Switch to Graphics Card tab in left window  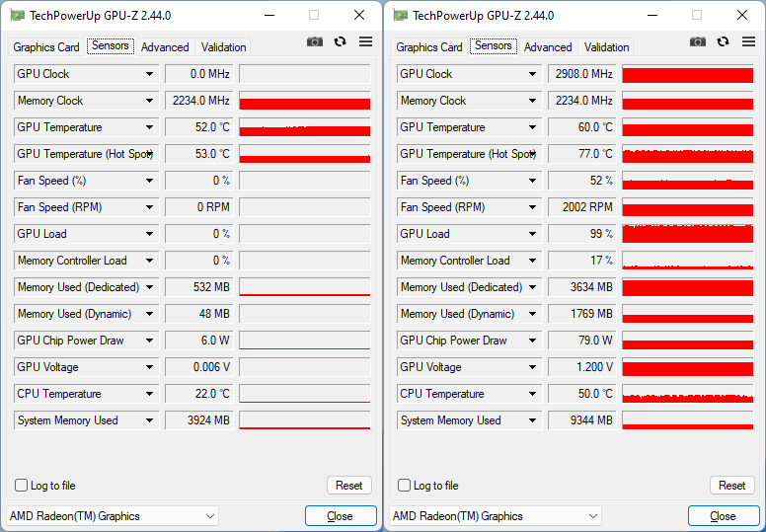(46, 47)
